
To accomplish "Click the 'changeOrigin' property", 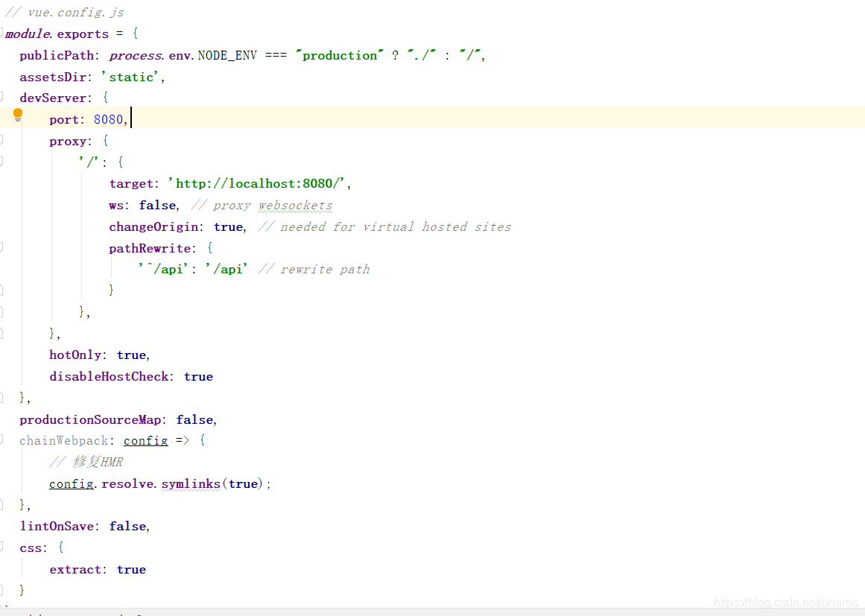I will [x=153, y=226].
